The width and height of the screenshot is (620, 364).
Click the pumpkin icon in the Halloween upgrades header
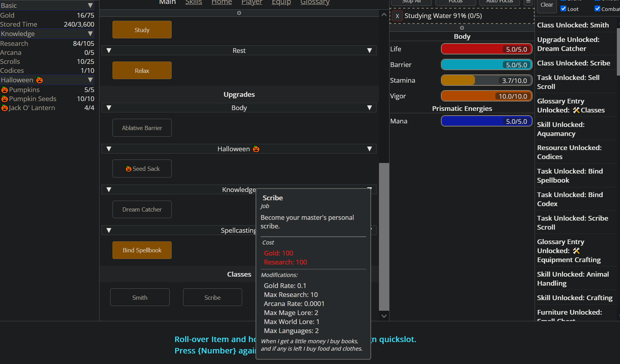click(x=256, y=149)
